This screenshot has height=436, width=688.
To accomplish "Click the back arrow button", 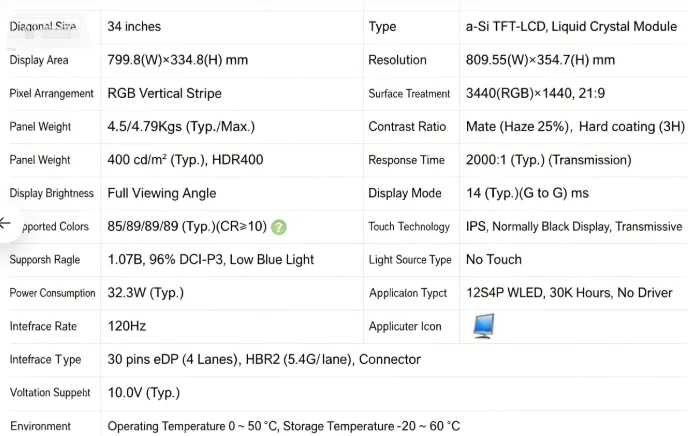I will [6, 223].
